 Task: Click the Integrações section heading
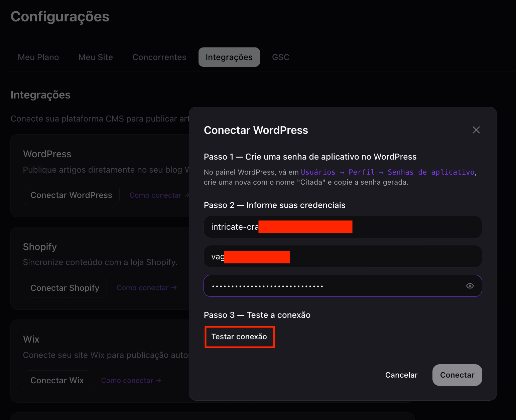(40, 95)
